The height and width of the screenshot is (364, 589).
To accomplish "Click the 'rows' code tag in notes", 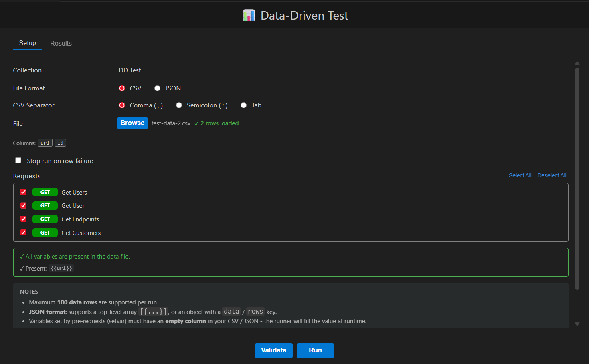I will [255, 312].
